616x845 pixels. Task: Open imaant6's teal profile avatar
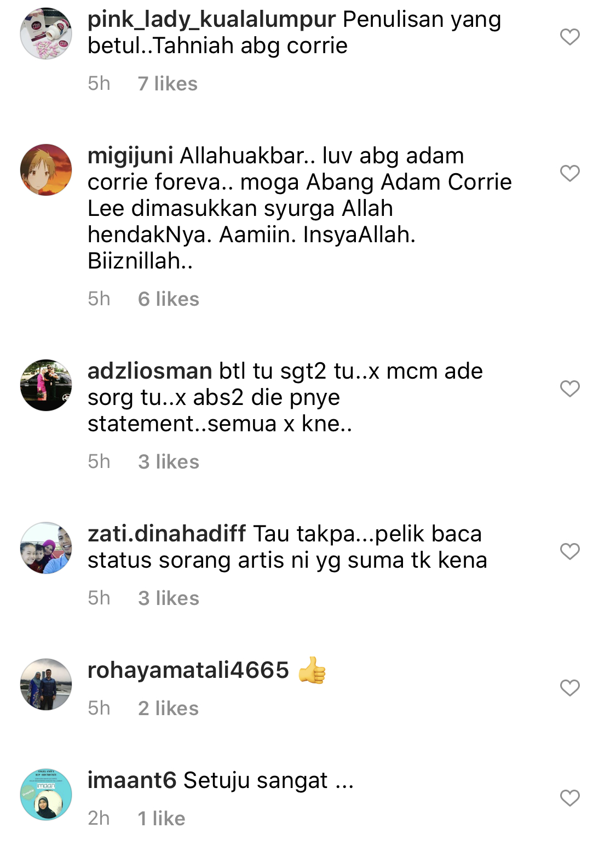(x=46, y=795)
